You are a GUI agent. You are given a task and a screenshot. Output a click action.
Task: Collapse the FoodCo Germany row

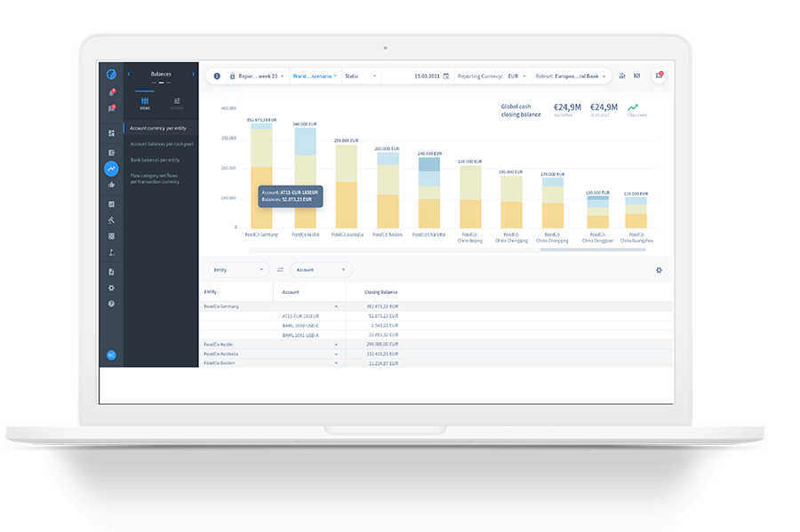[x=336, y=306]
